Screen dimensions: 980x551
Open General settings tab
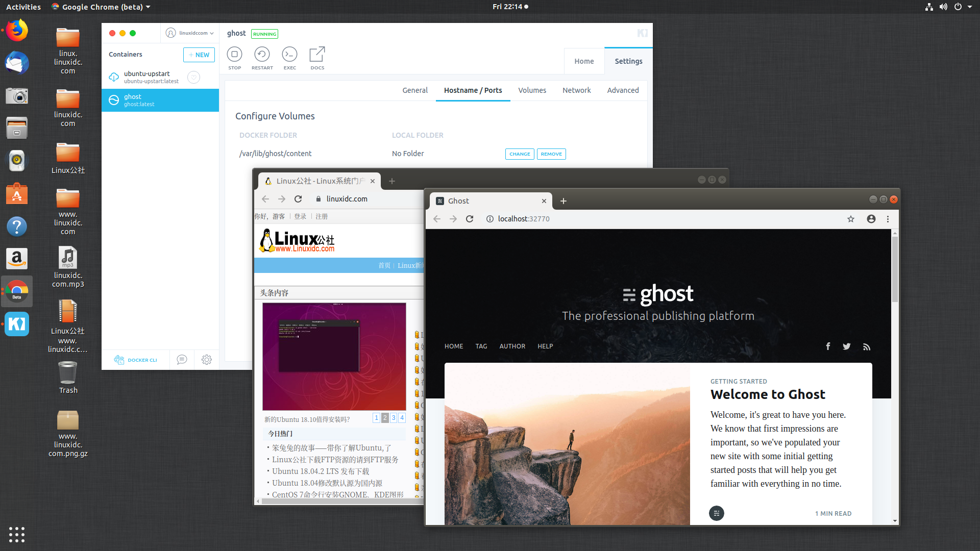[x=415, y=90]
